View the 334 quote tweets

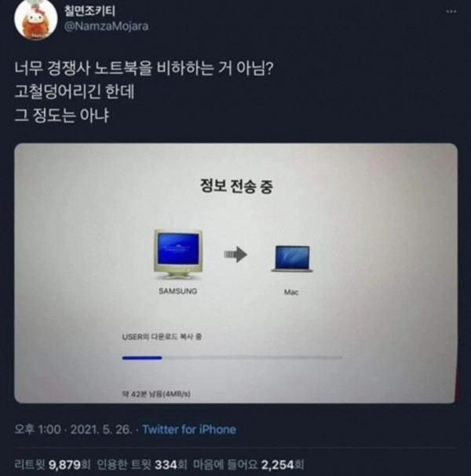pyautogui.click(x=142, y=464)
